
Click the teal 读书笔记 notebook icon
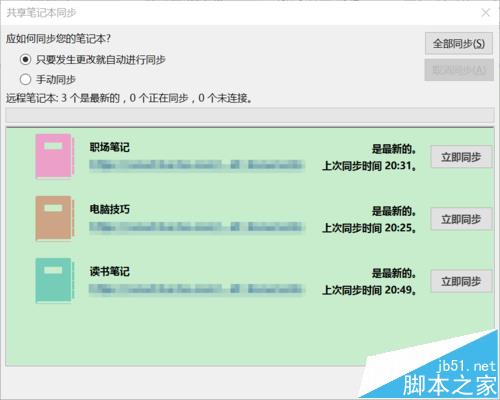point(55,281)
